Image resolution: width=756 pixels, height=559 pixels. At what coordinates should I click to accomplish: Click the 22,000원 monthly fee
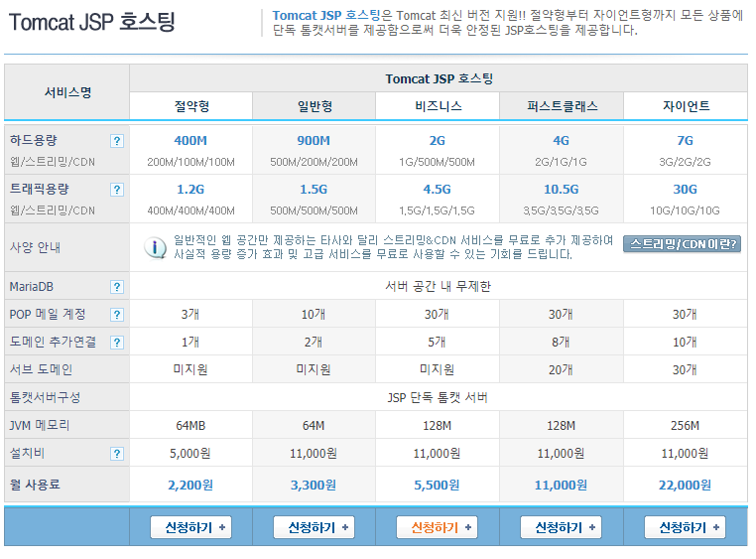pyautogui.click(x=686, y=485)
